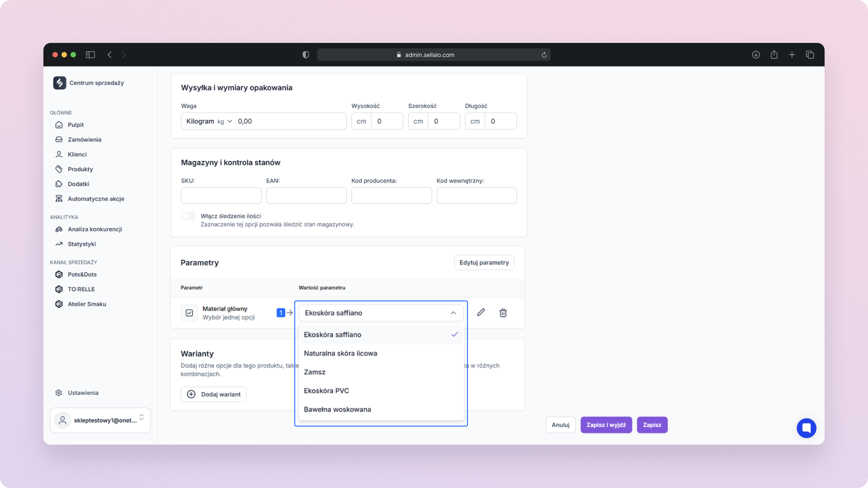Viewport: 868px width, 488px height.
Task: Click the Materiał główny checkbox-type icon
Action: point(189,313)
